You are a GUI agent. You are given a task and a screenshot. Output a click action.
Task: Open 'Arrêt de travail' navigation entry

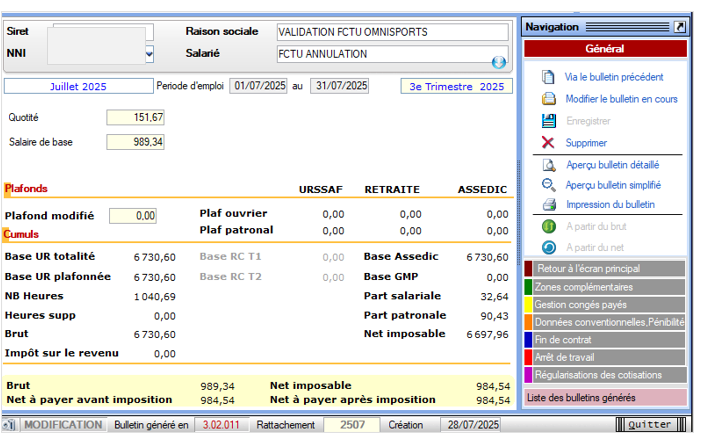coord(604,357)
